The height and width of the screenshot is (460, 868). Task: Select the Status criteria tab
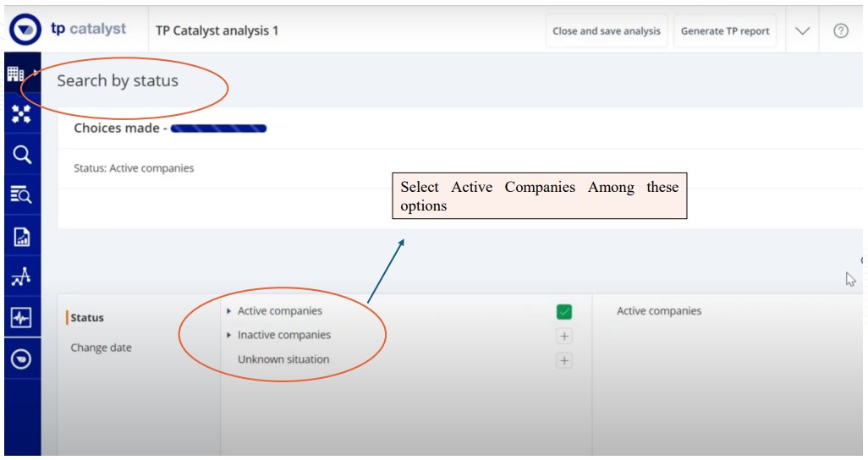[87, 318]
